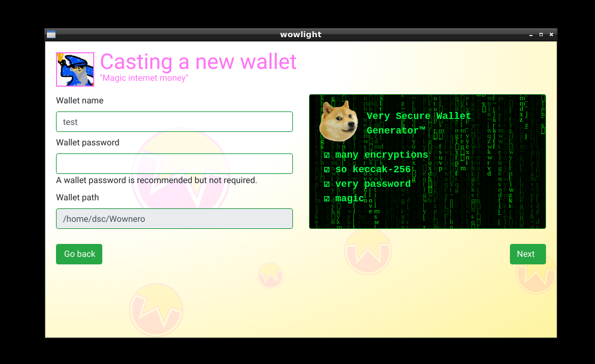Open the window menu icon in title bar
The image size is (595, 364).
pyautogui.click(x=51, y=34)
